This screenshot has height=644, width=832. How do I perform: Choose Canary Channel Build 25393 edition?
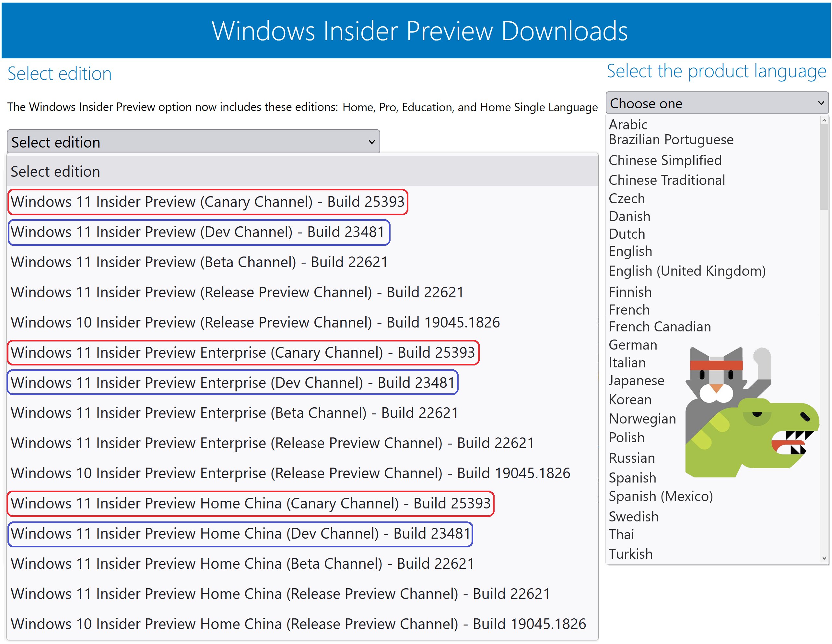(x=208, y=202)
